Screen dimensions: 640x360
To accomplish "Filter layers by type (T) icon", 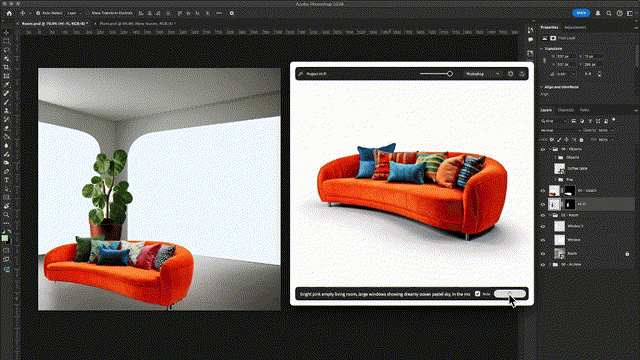I will point(590,121).
